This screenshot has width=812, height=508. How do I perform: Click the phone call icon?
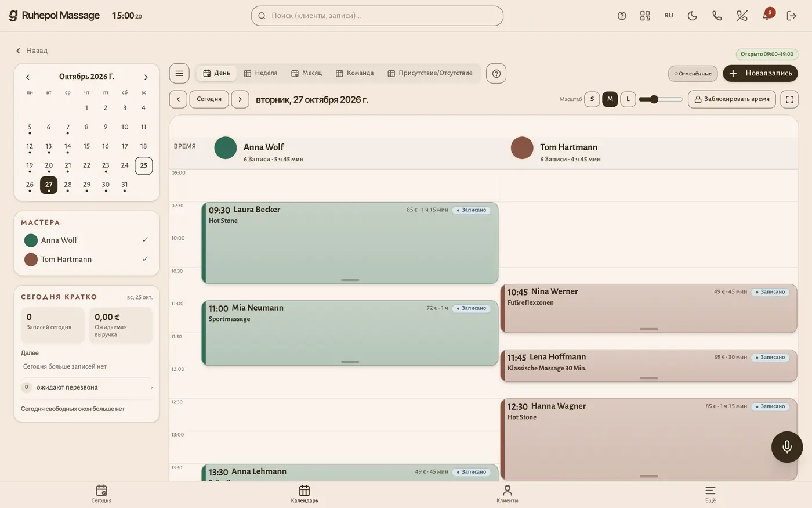click(717, 16)
